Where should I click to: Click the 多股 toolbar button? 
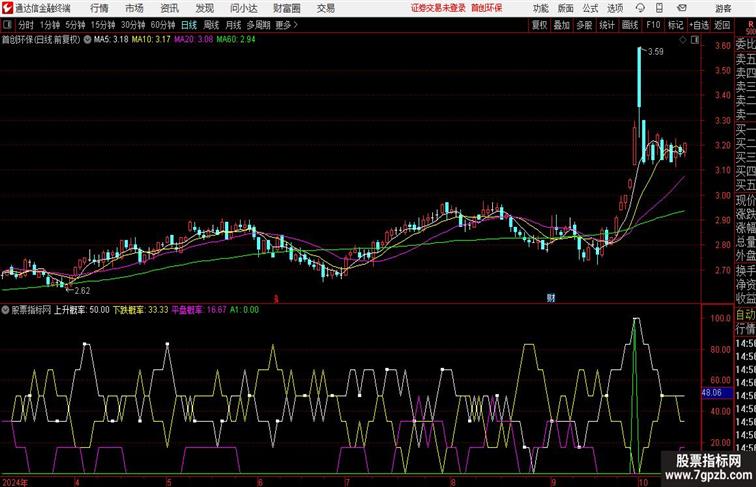tap(584, 25)
